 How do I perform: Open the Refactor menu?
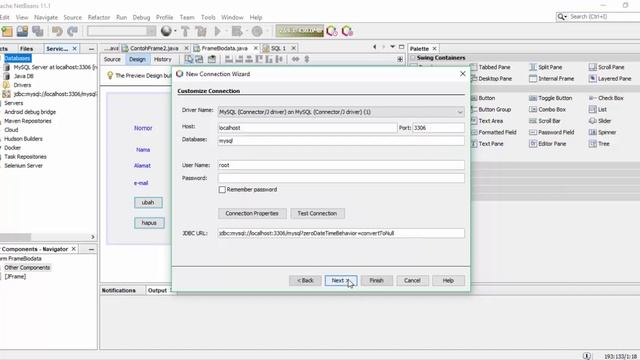tap(99, 18)
